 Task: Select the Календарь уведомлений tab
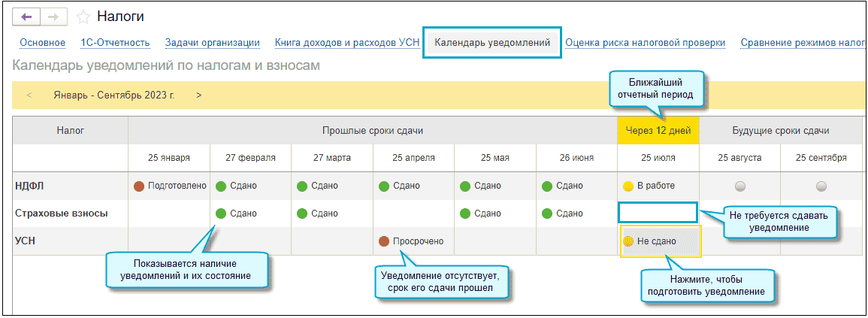click(x=492, y=42)
